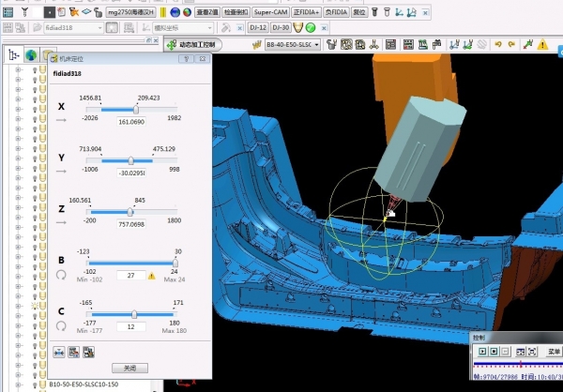Click the rotation reset icon beside B
This screenshot has width=563, height=392.
tap(62, 275)
